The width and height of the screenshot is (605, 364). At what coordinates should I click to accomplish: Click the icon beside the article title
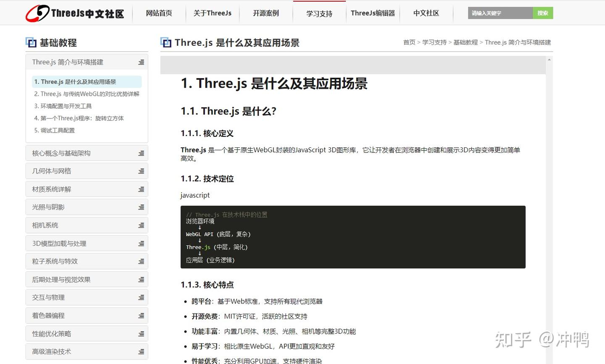click(166, 42)
